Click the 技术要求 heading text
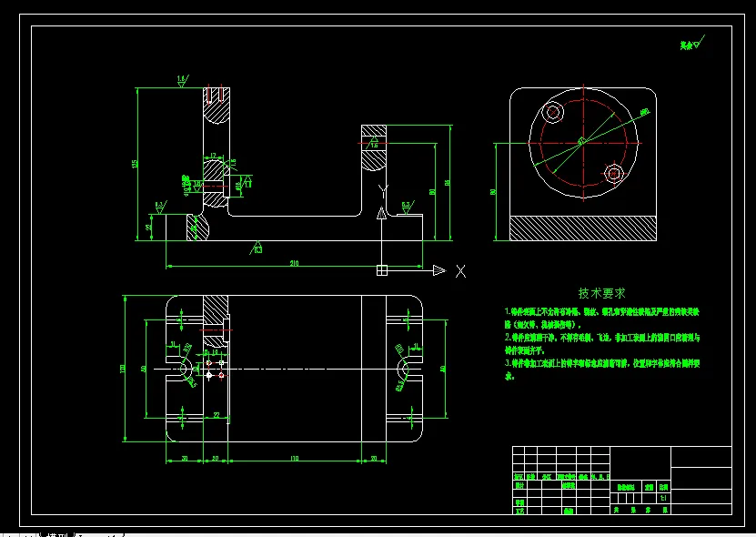Image resolution: width=756 pixels, height=537 pixels. pos(601,293)
